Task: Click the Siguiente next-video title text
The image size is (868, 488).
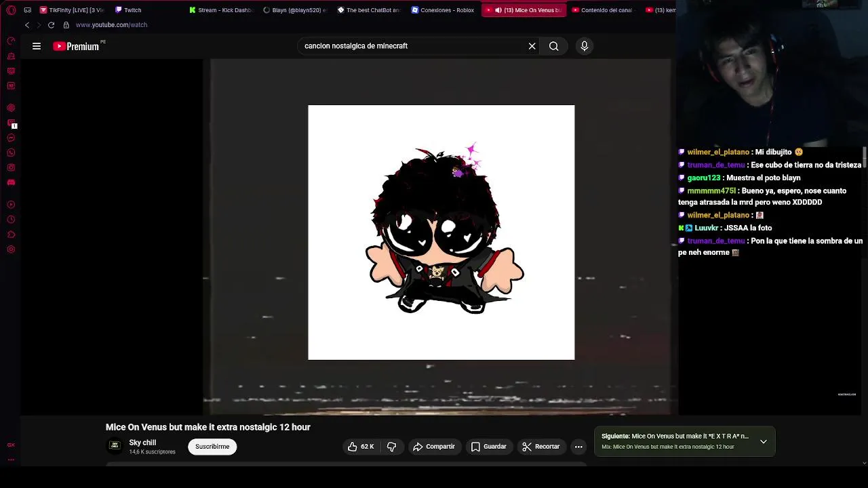Action: coord(690,436)
